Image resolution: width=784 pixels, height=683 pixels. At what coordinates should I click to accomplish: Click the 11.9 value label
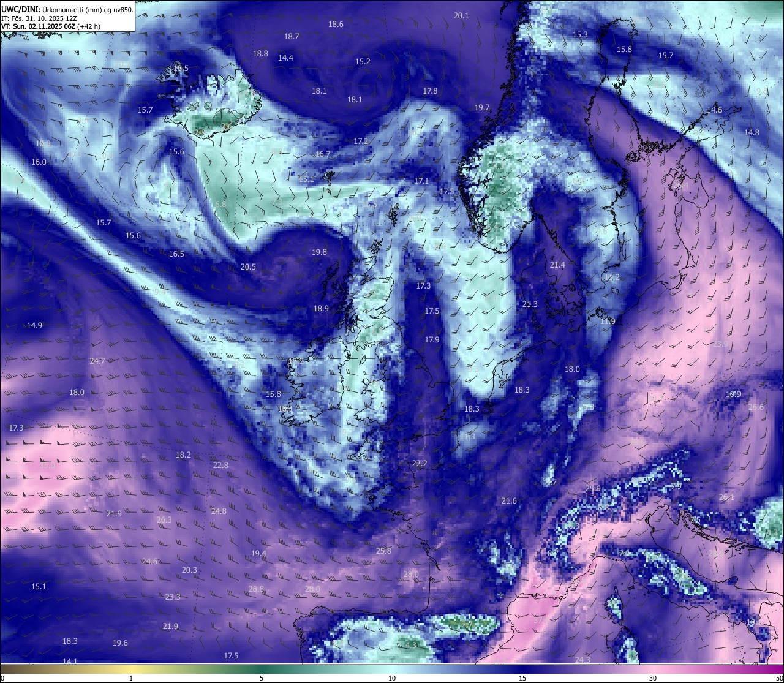tap(608, 322)
